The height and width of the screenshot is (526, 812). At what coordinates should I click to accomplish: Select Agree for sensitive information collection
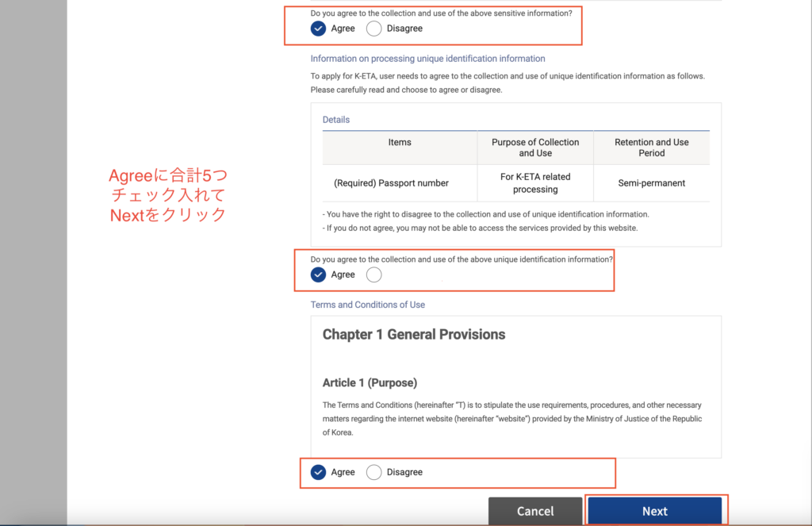(x=319, y=29)
